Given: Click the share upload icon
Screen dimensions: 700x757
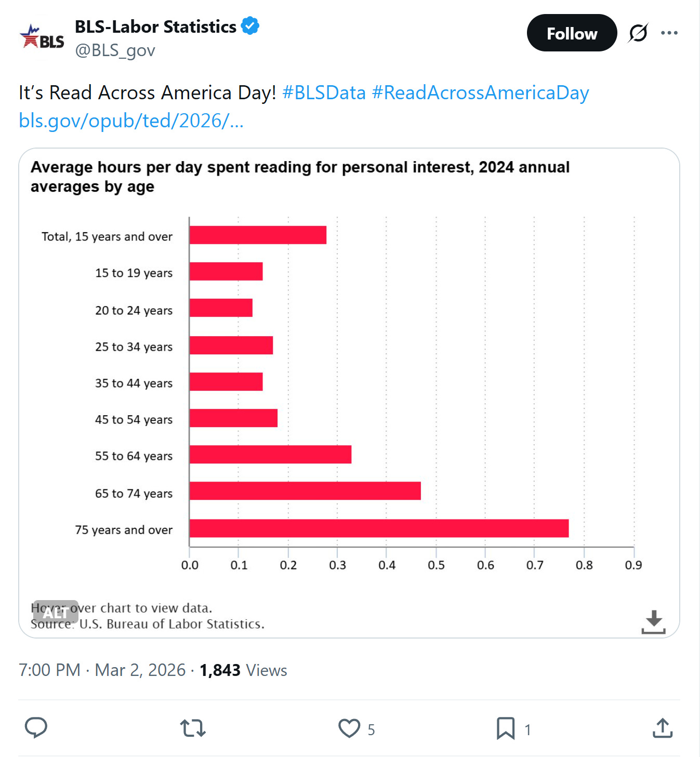Looking at the screenshot, I should click(662, 728).
